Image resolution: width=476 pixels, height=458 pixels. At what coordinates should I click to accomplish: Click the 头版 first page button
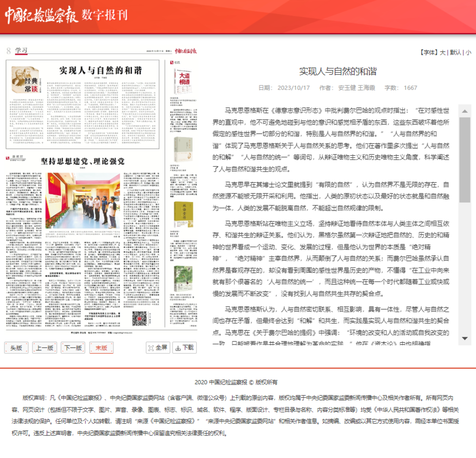(x=16, y=348)
